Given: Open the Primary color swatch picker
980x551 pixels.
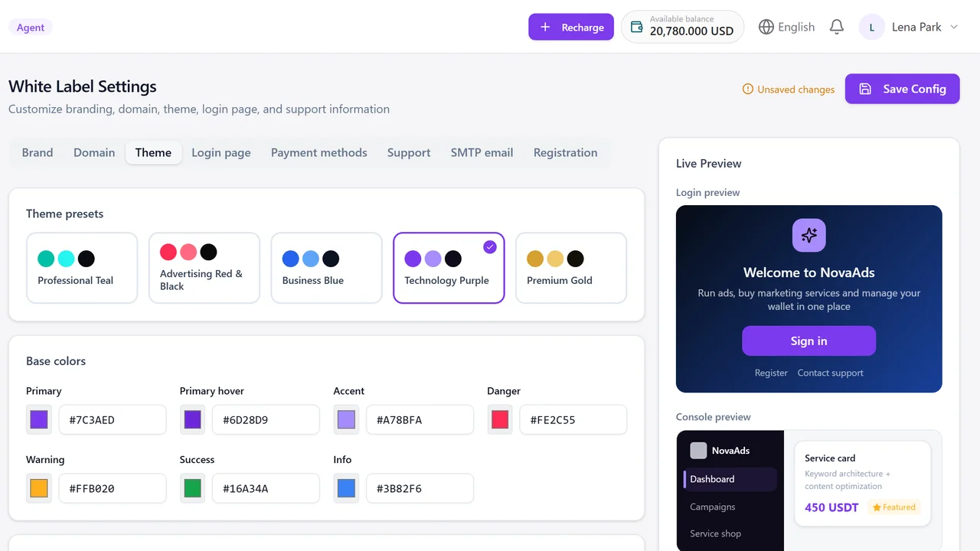Looking at the screenshot, I should click(x=39, y=419).
